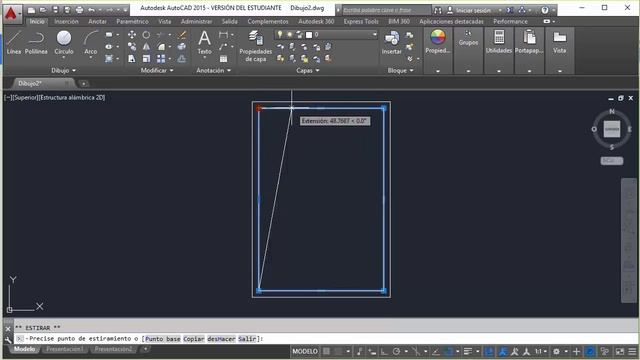Click the linear dimension (Cota) icon
The width and height of the screenshot is (640, 360).
pyautogui.click(x=223, y=35)
